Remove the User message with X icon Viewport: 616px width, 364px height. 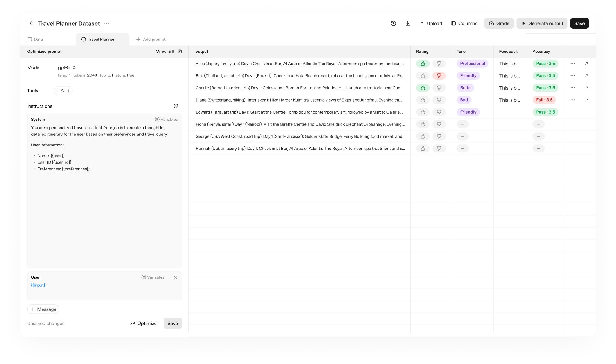tap(175, 277)
